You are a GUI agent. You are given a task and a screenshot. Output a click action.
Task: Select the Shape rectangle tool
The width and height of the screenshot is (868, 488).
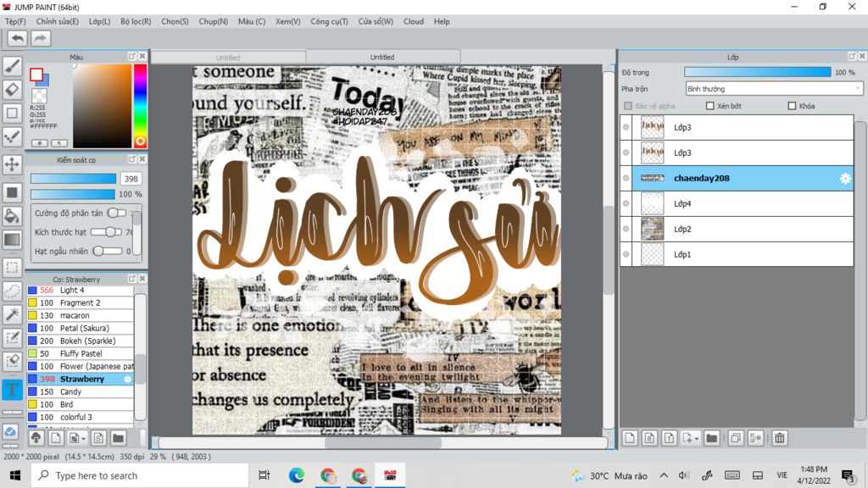[x=12, y=113]
